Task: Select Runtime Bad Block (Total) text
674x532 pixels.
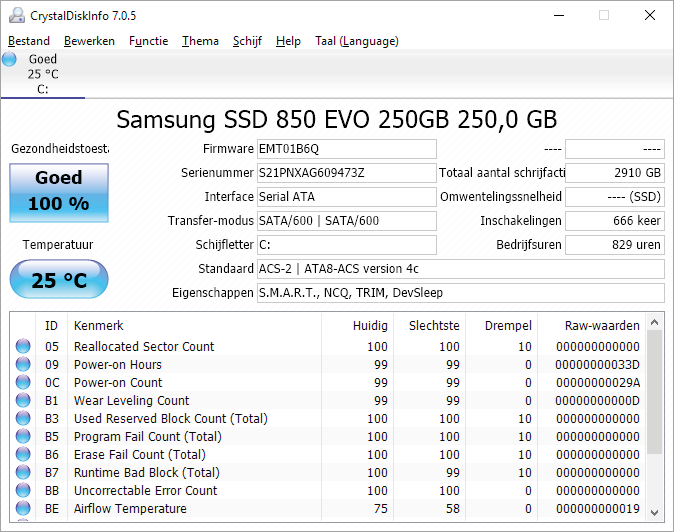Action: [147, 473]
